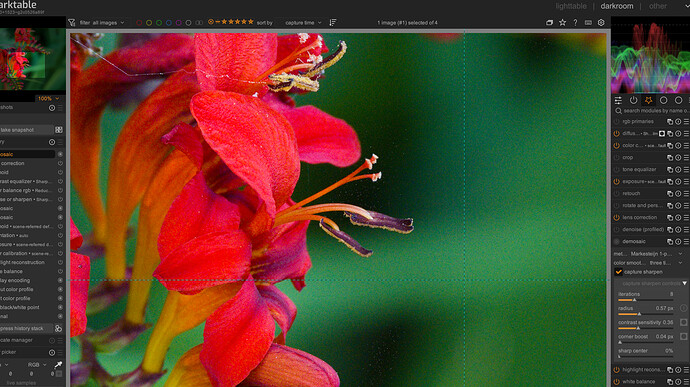Open global preferences gear icon
The height and width of the screenshot is (387, 690).
coord(601,22)
